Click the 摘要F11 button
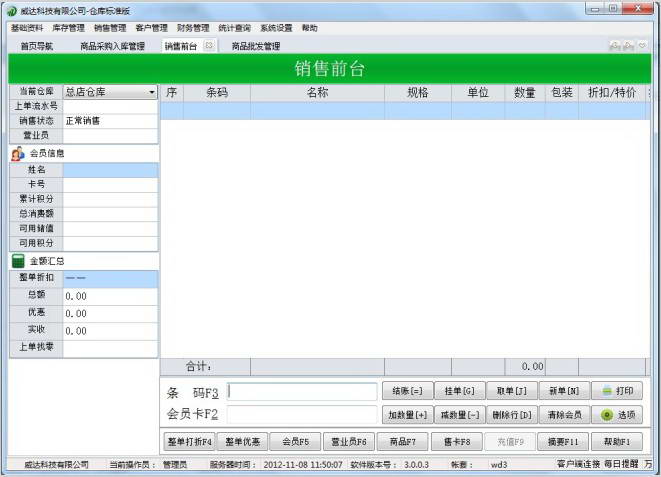The image size is (661, 477). point(563,442)
